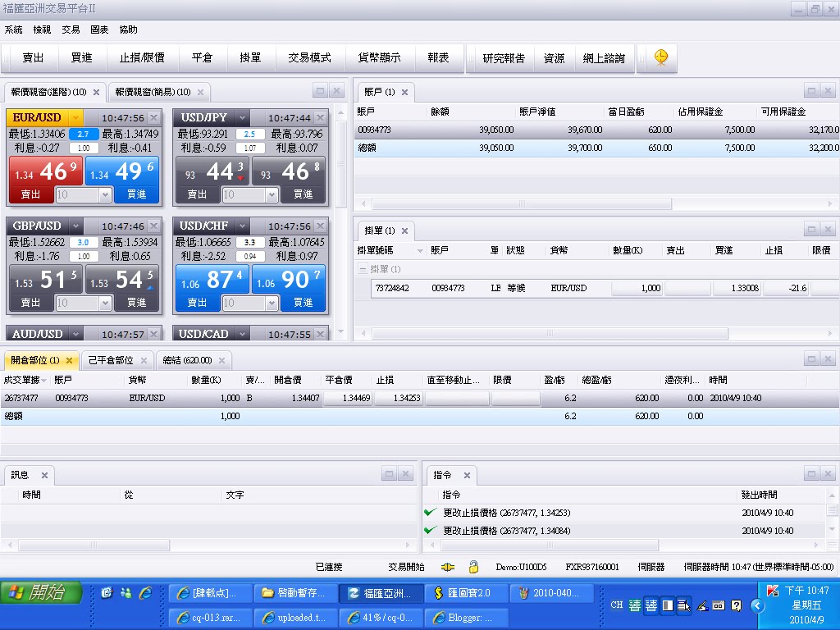The image size is (840, 630).
Task: Expand hidden tray icons arrow
Action: [x=757, y=606]
